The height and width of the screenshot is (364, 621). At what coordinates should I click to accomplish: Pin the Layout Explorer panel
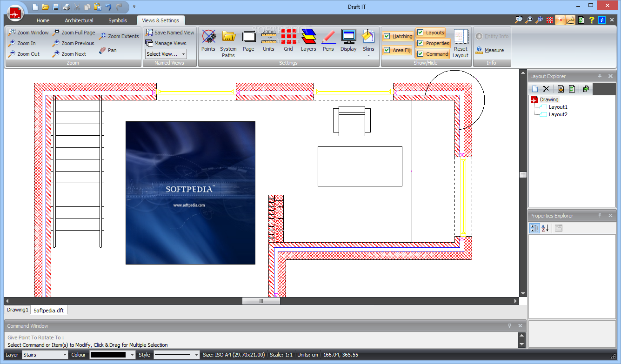point(600,76)
